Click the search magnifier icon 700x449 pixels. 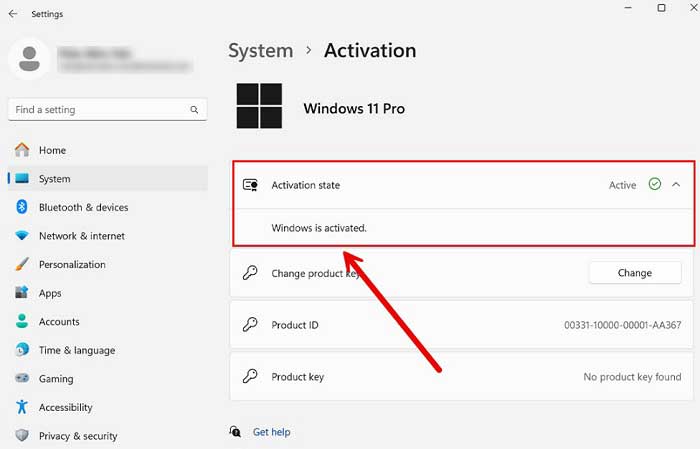pos(194,110)
